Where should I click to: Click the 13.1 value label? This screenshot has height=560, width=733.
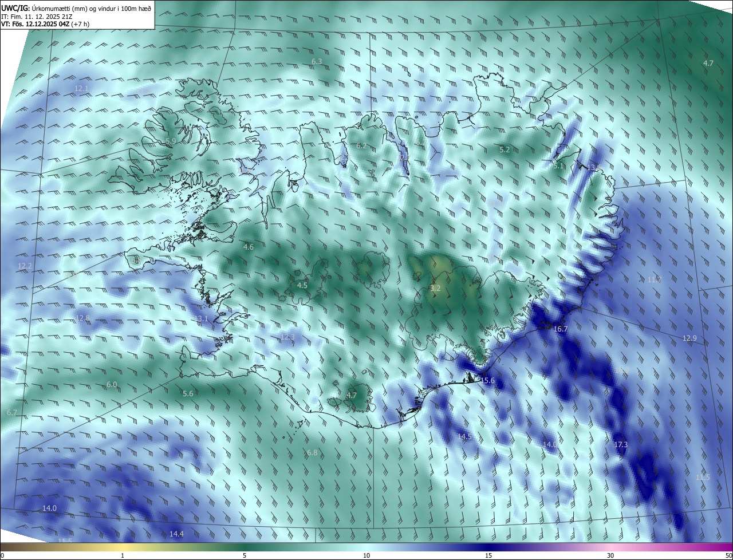point(202,318)
